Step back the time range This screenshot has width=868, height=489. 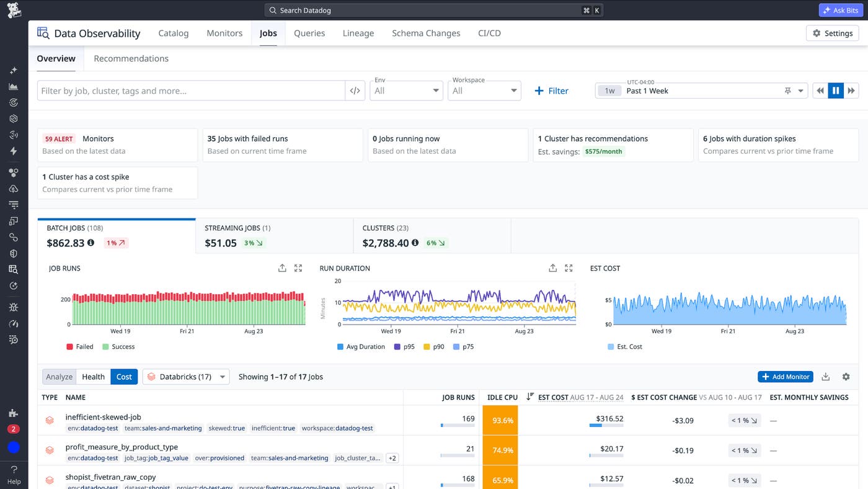pos(820,91)
